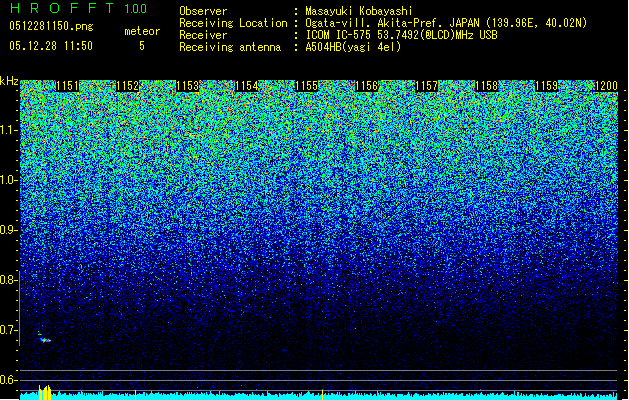Viewport: 629px width, 400px height.
Task: Click the 1158 time marker
Action: 486,86
